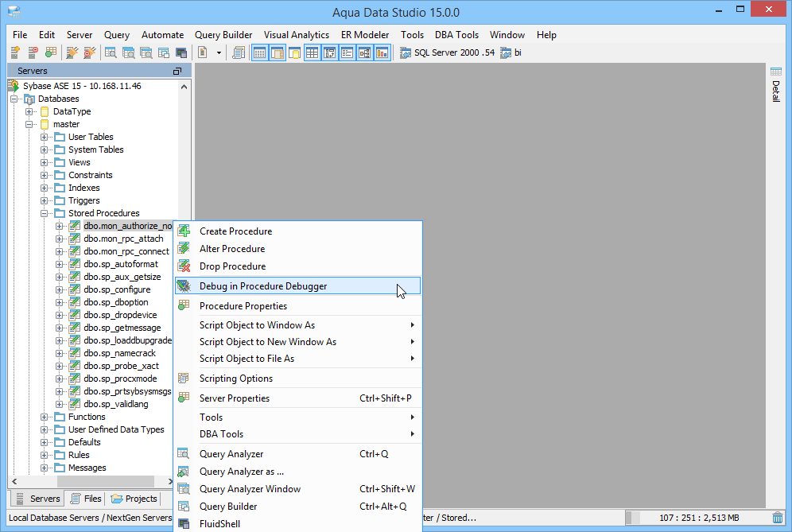
Task: Expand the DataType database node
Action: click(x=29, y=111)
